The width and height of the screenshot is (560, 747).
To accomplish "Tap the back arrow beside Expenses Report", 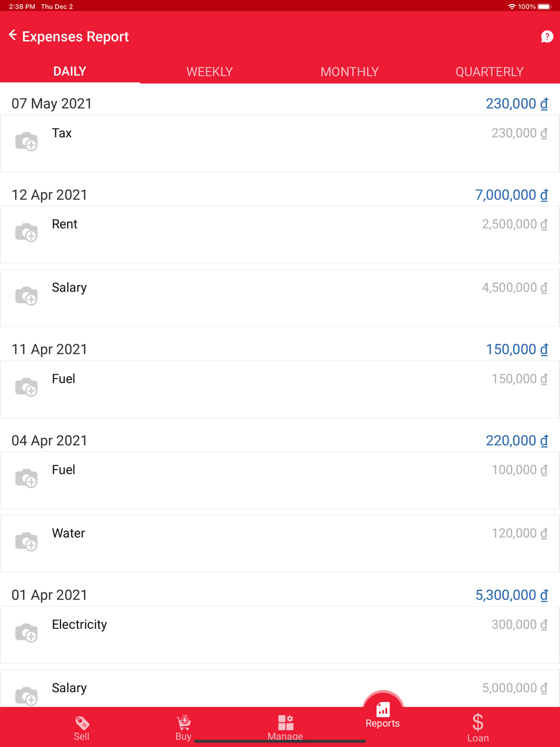I will coord(13,36).
